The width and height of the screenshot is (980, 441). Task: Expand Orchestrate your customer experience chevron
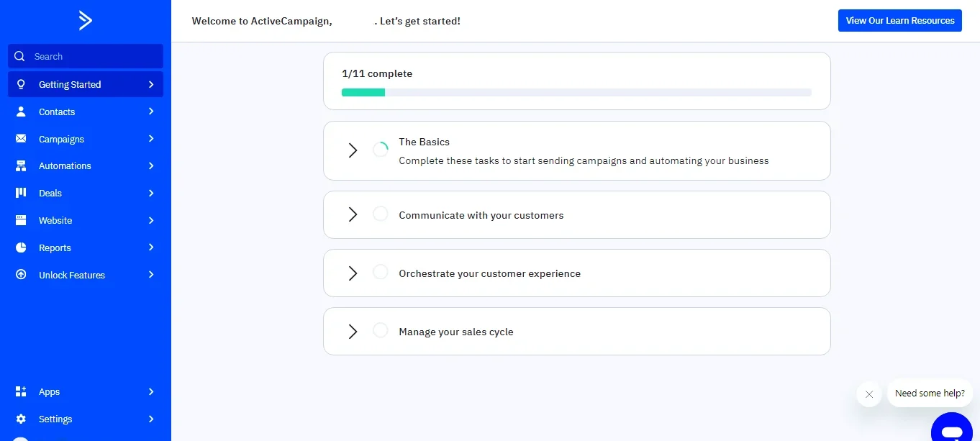353,273
